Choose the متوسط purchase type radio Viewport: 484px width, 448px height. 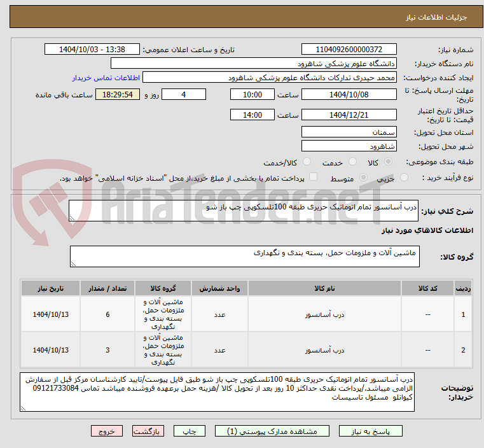364,177
